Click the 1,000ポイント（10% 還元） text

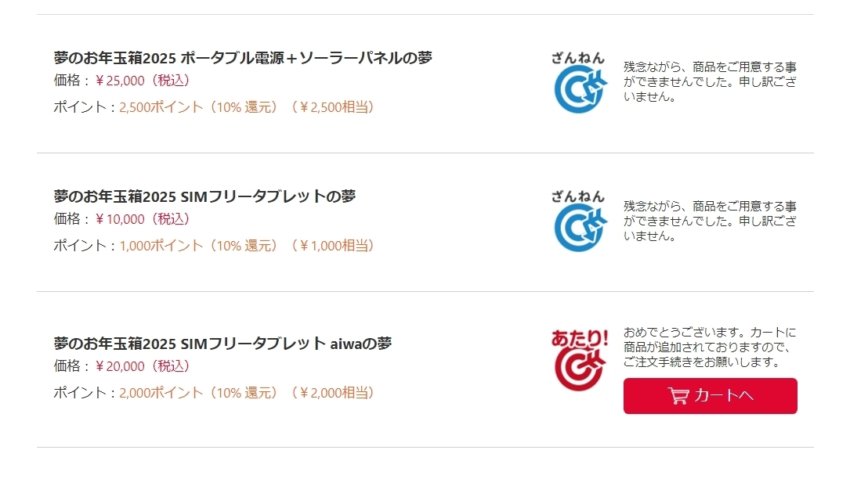(199, 246)
